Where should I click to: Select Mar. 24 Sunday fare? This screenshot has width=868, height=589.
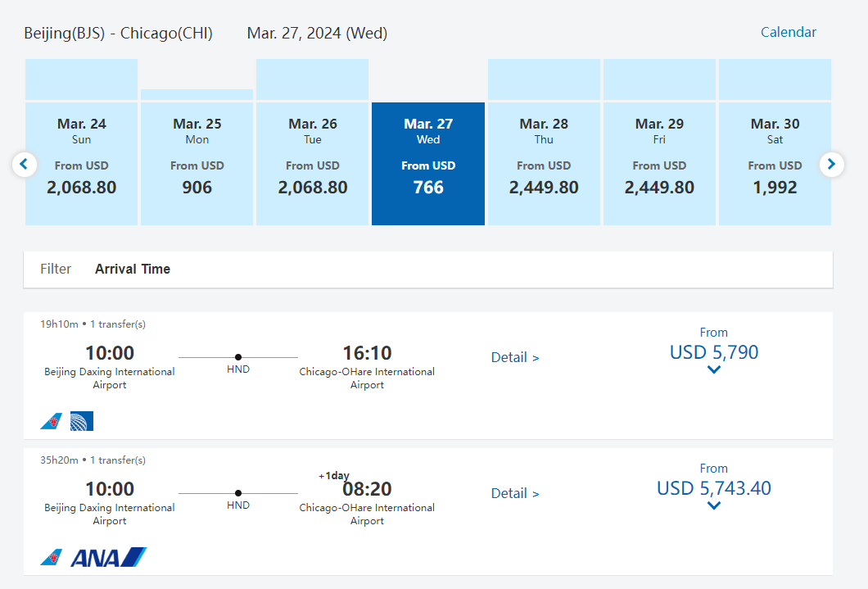(x=81, y=164)
